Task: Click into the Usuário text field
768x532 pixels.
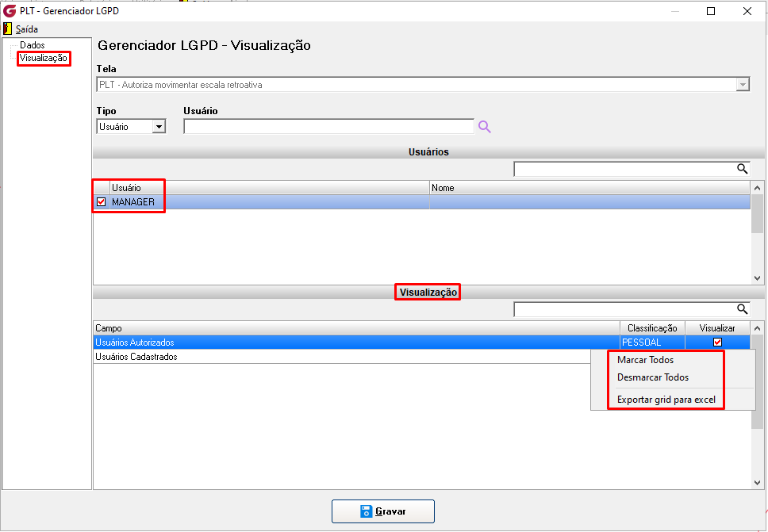Action: click(328, 126)
